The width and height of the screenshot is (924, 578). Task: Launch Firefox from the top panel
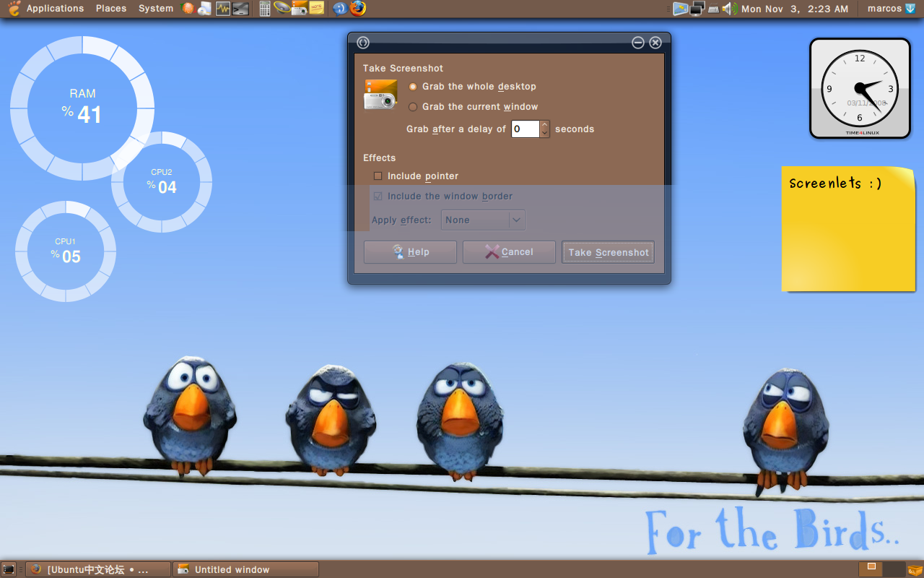click(358, 9)
